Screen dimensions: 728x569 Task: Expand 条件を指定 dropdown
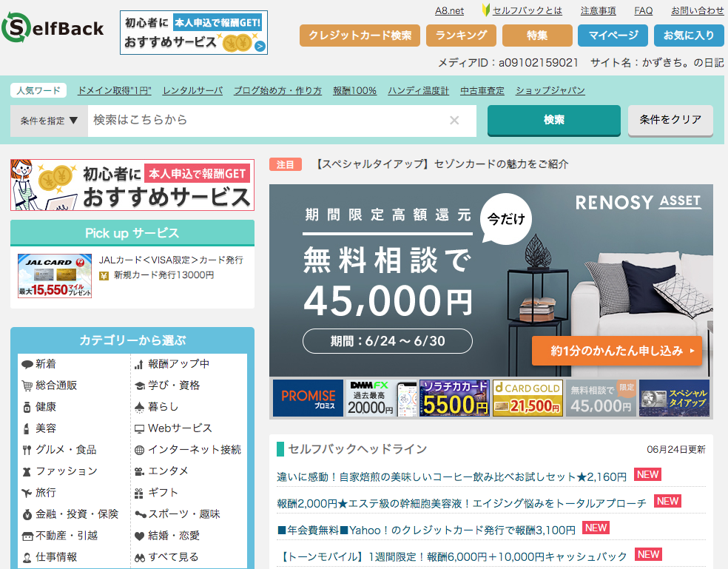pyautogui.click(x=50, y=121)
